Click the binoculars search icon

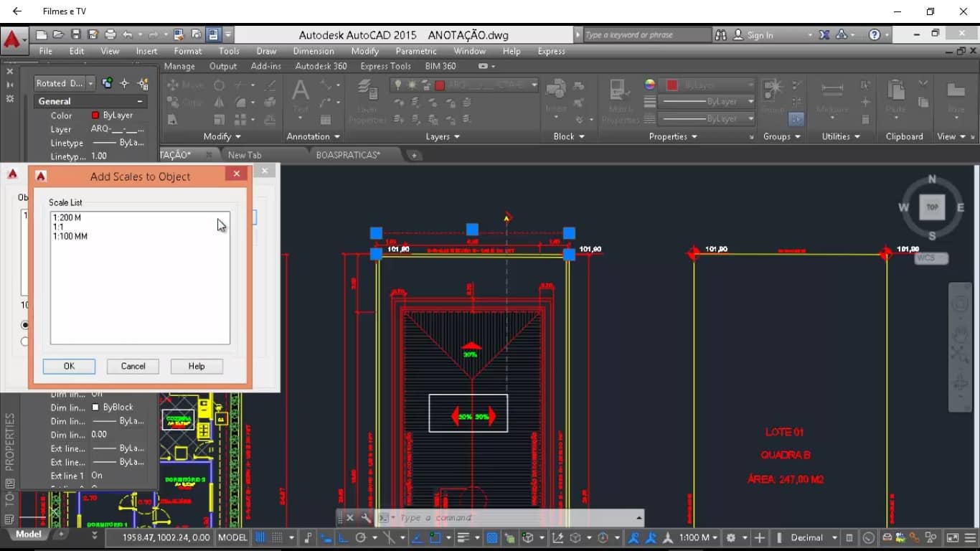tap(722, 34)
